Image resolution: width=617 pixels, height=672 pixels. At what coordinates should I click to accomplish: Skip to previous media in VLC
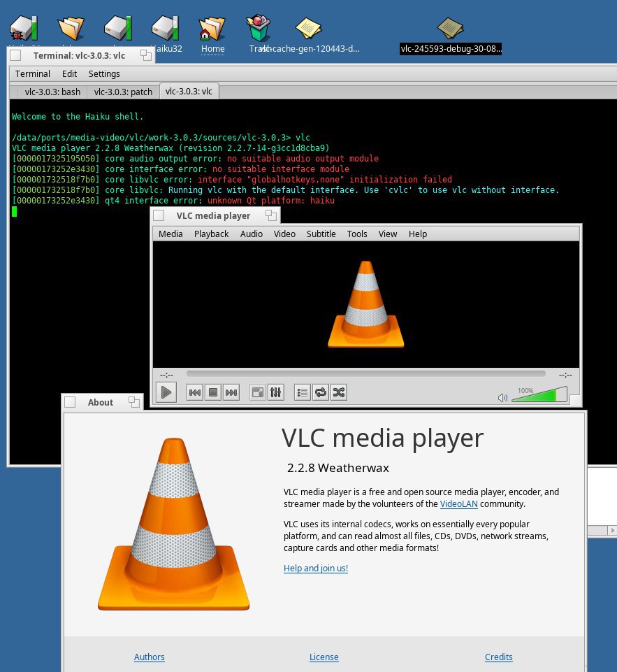195,392
